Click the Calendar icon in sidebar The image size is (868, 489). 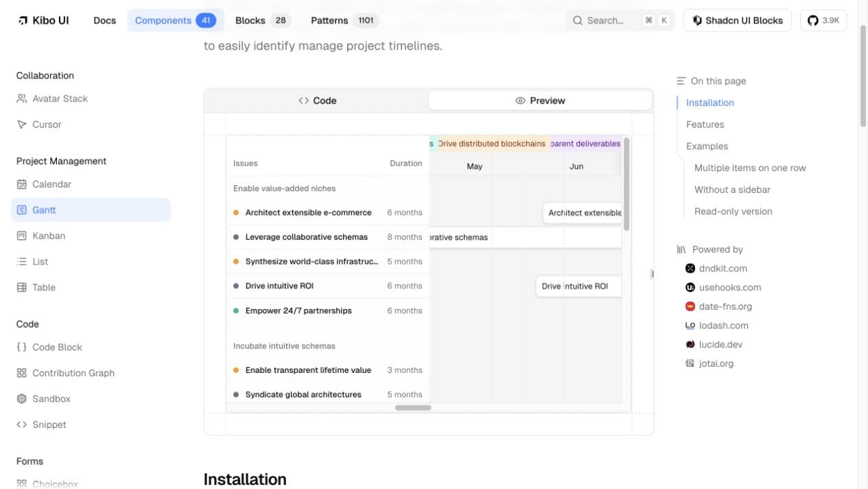tap(21, 184)
